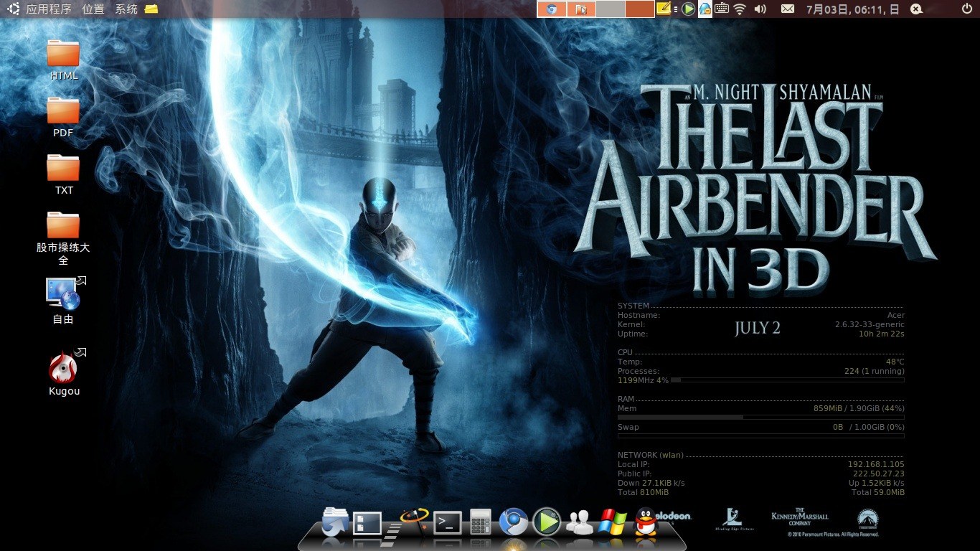Click the Ubuntu logo in top panel
980x551 pixels.
coord(12,9)
